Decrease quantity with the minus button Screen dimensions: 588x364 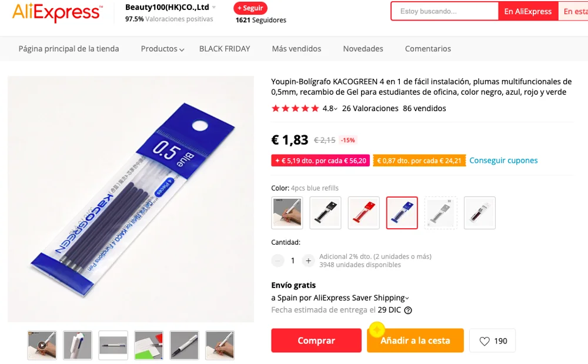click(278, 261)
